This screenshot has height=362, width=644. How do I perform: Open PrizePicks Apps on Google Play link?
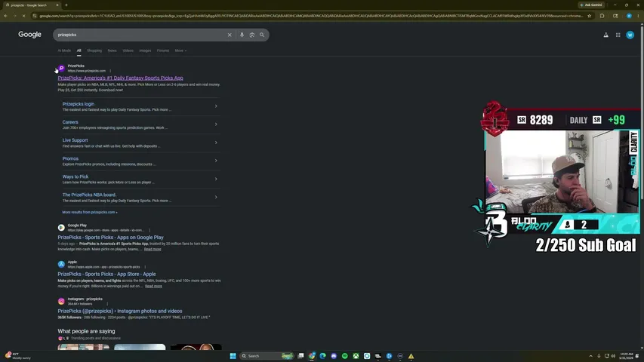[110, 238]
